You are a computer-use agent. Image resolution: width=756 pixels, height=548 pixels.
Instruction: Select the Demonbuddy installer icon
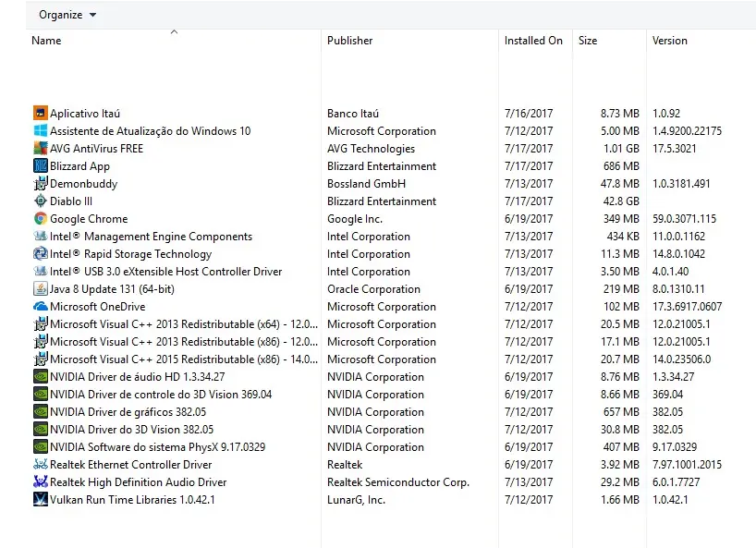tap(41, 184)
